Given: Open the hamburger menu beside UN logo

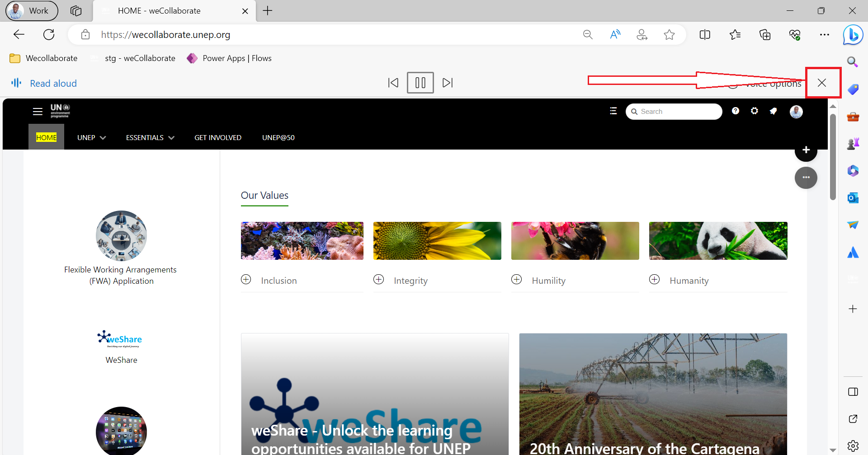Looking at the screenshot, I should pos(38,111).
